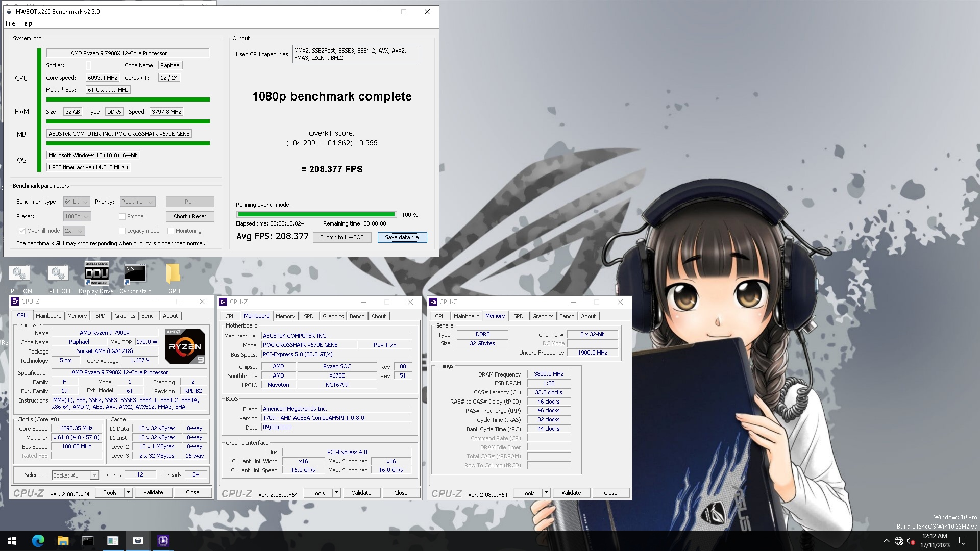Click CPU-Z icon in Memory window title bar
The height and width of the screenshot is (551, 980).
point(433,302)
